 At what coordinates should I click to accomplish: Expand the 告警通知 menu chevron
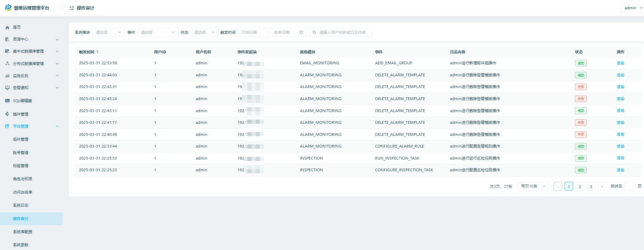[x=57, y=88]
